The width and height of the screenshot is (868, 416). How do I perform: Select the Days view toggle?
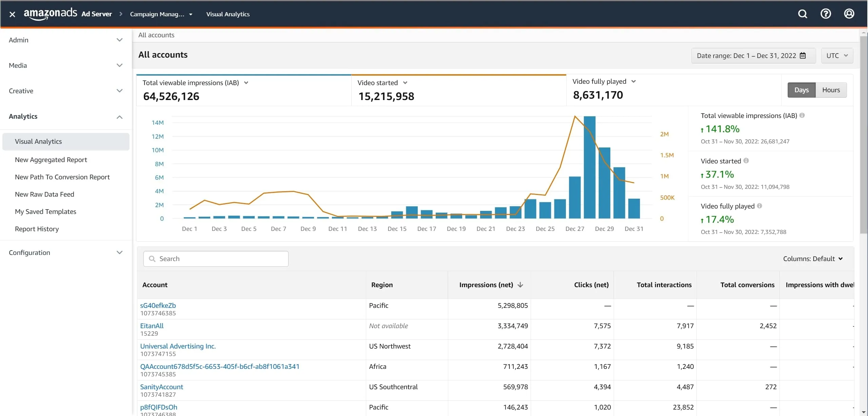pos(801,90)
